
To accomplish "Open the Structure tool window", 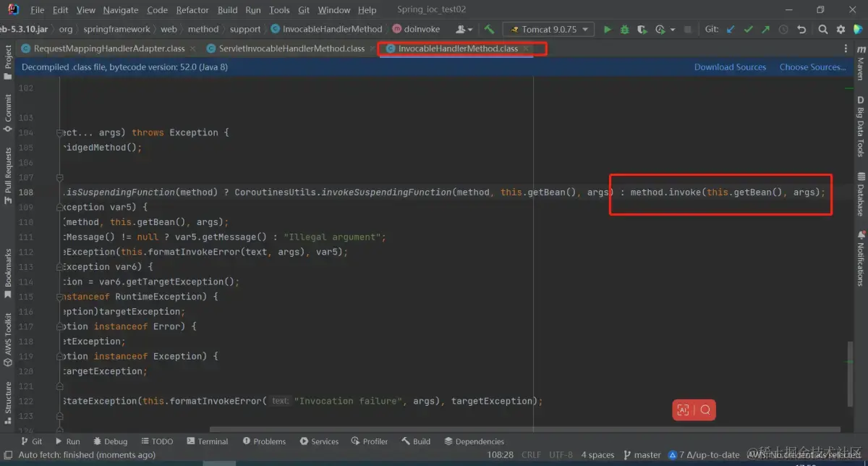I will 8,402.
